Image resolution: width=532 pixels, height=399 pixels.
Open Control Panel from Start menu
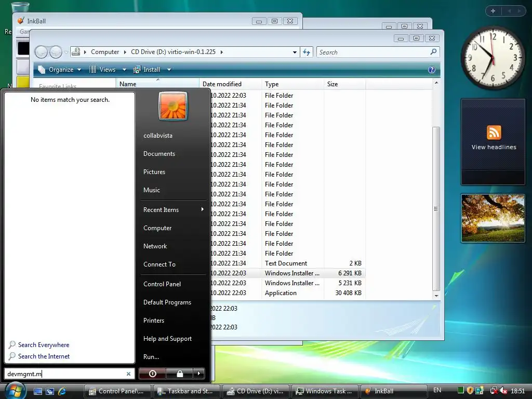[162, 284]
